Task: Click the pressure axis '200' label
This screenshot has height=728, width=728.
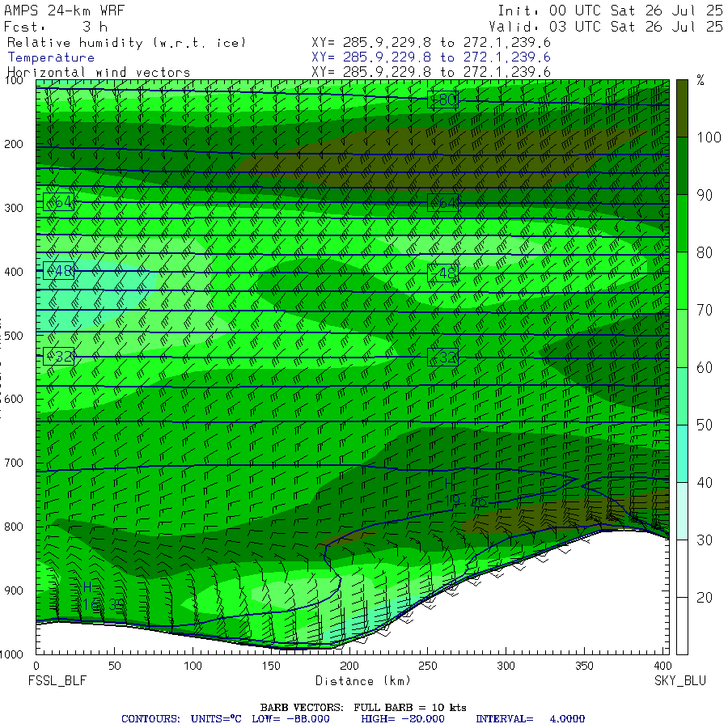Action: tap(14, 144)
